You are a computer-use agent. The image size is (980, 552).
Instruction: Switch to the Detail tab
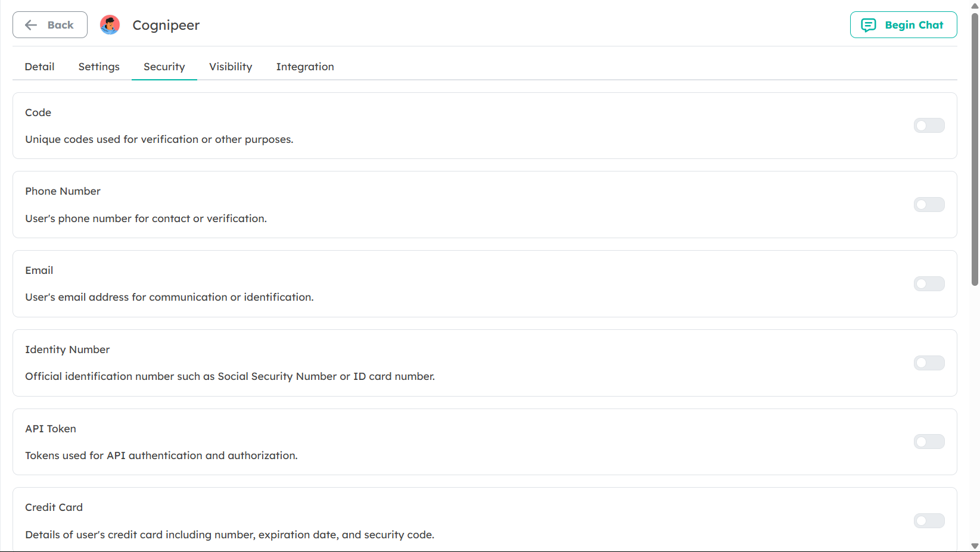39,67
